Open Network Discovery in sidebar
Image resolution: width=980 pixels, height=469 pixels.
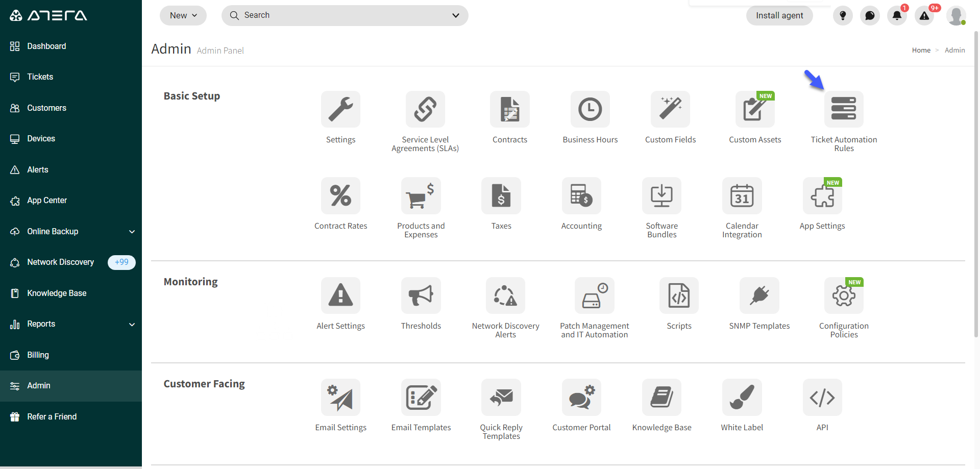(71, 262)
